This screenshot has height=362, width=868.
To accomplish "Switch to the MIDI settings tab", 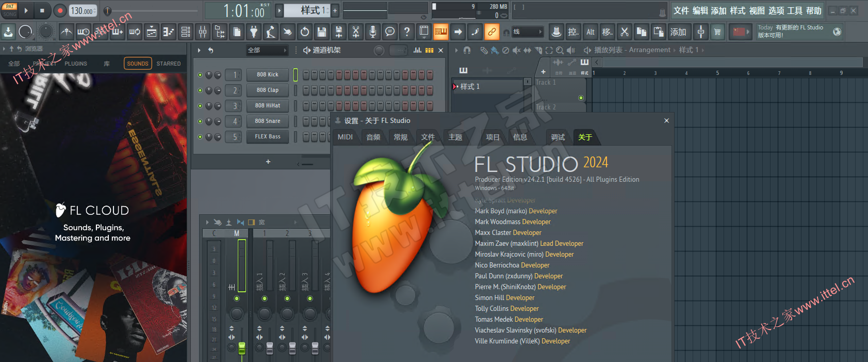I will 345,137.
